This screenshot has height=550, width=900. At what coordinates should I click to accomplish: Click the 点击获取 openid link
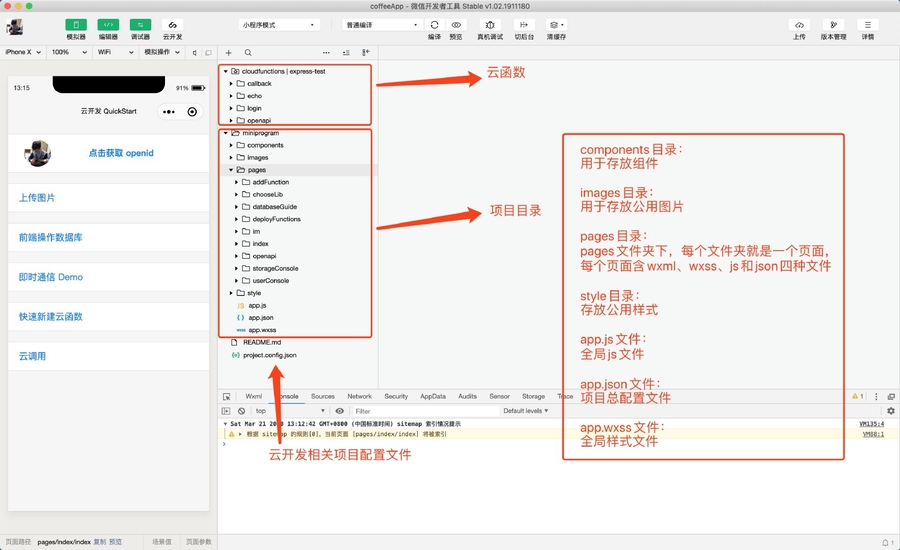click(121, 153)
